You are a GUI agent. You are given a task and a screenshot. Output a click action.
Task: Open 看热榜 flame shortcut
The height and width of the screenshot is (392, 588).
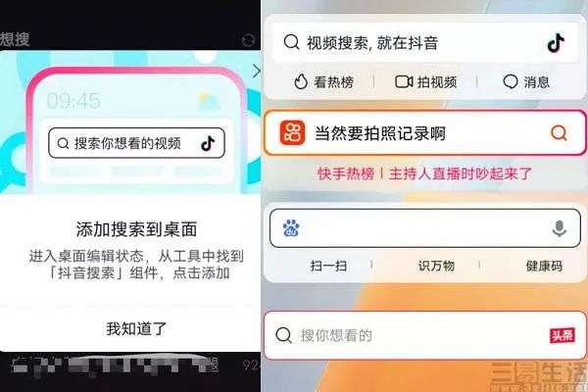coord(324,81)
